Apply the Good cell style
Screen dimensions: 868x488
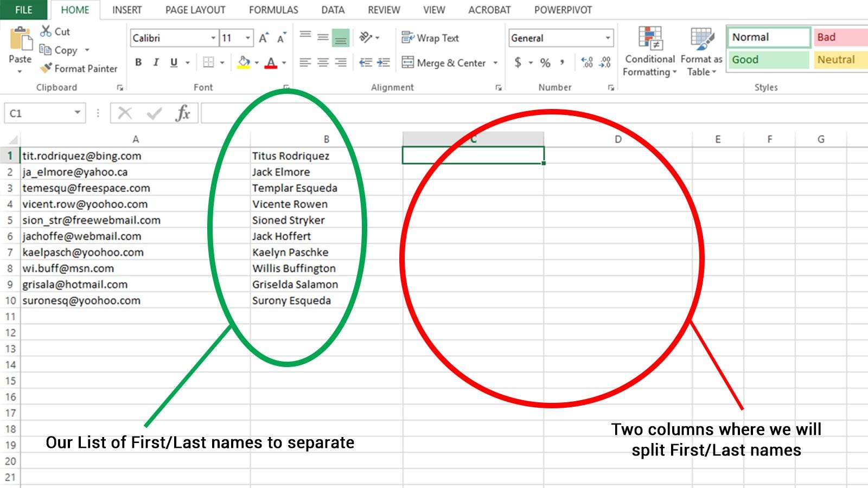pyautogui.click(x=768, y=60)
